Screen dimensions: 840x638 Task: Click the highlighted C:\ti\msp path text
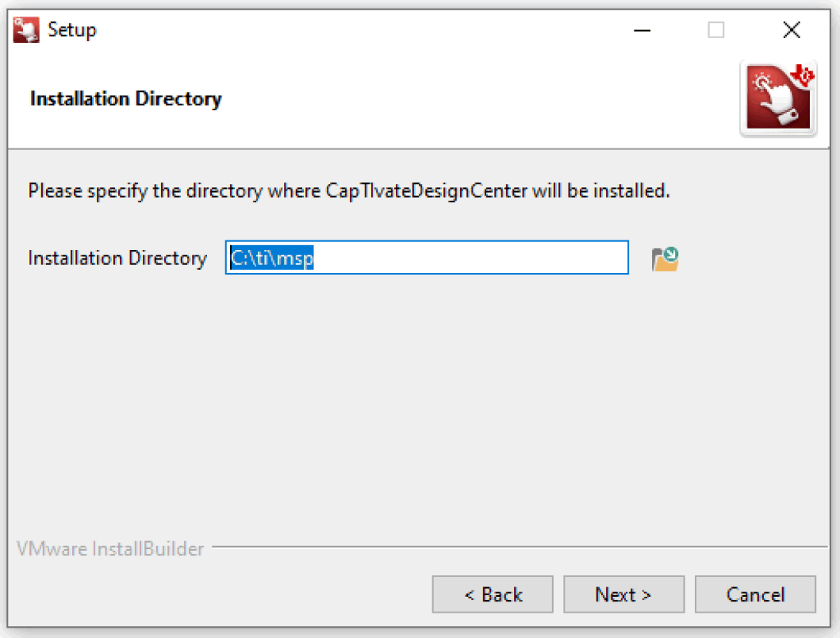tap(271, 258)
